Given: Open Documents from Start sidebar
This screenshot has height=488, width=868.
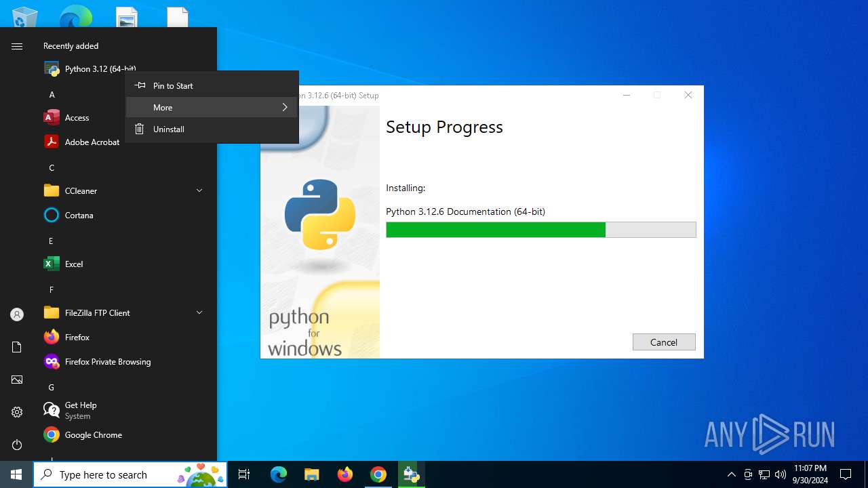Looking at the screenshot, I should point(17,347).
